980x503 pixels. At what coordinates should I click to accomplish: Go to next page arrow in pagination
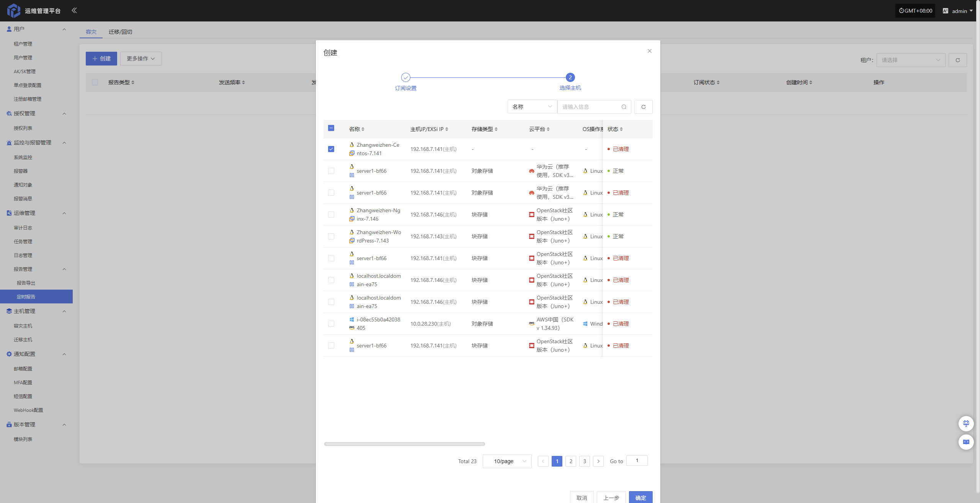click(598, 461)
